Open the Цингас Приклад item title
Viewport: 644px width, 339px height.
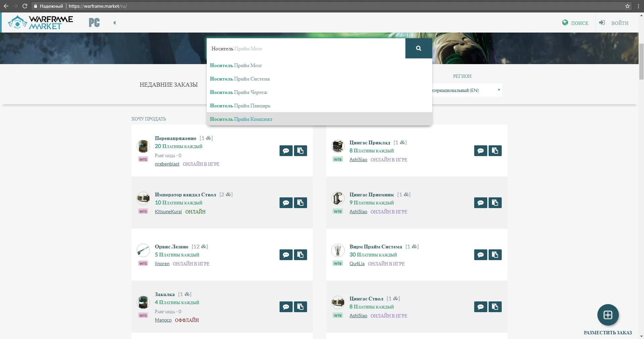pos(370,143)
